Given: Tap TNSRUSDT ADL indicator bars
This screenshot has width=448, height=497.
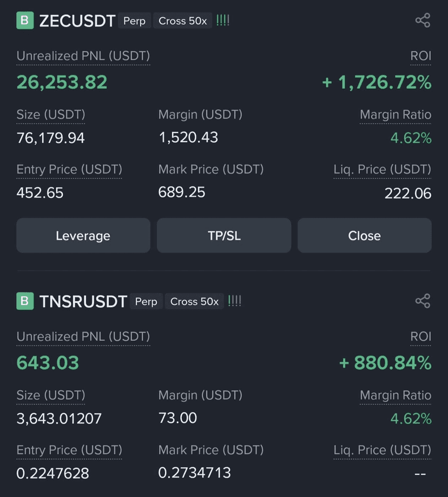Looking at the screenshot, I should pos(234,301).
